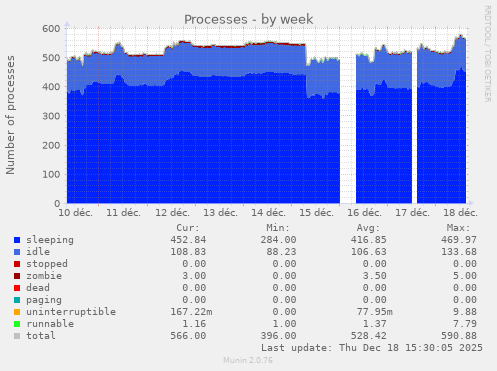This screenshot has width=497, height=371.
Task: Click the 100 y-axis tick label
Action: [51, 174]
